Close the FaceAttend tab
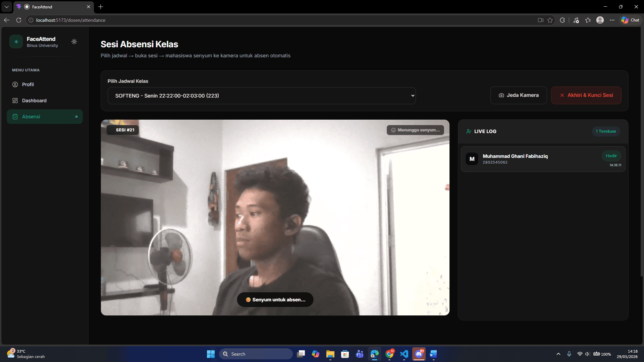 tap(89, 7)
